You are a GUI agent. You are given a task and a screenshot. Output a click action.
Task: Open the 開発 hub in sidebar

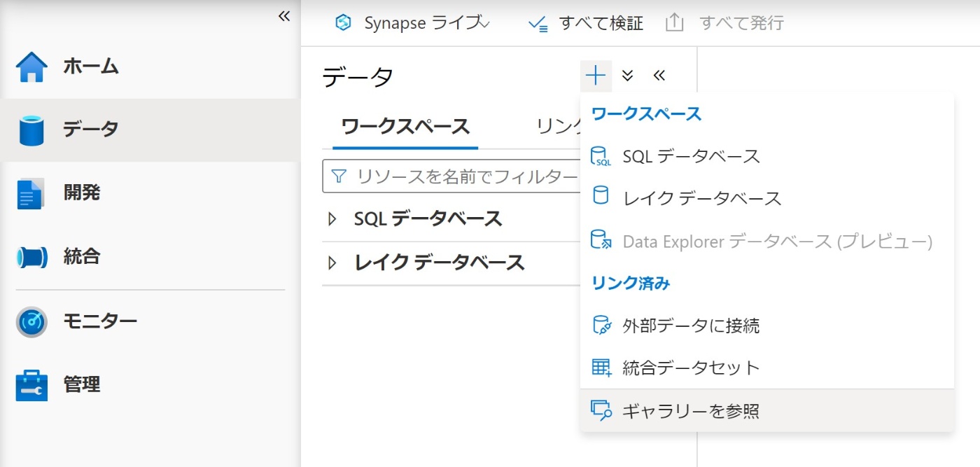click(x=150, y=193)
